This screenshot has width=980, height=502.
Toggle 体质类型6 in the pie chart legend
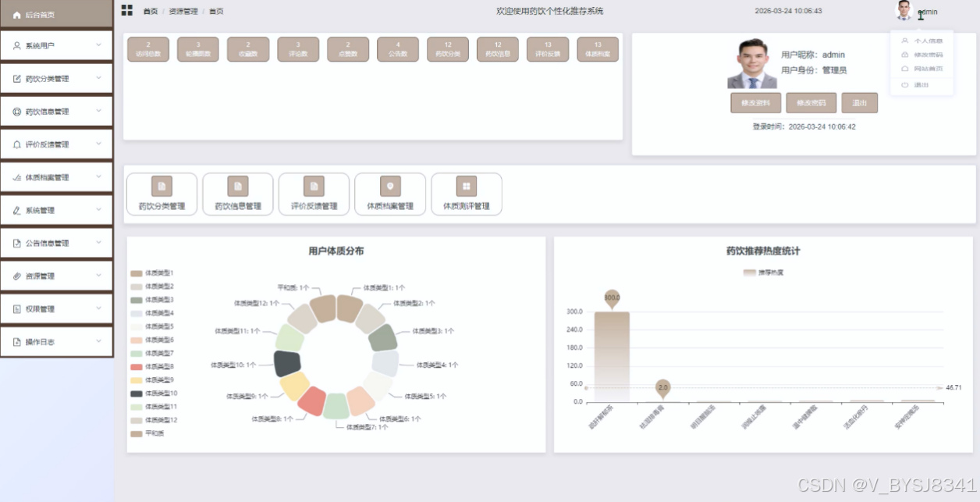point(152,340)
